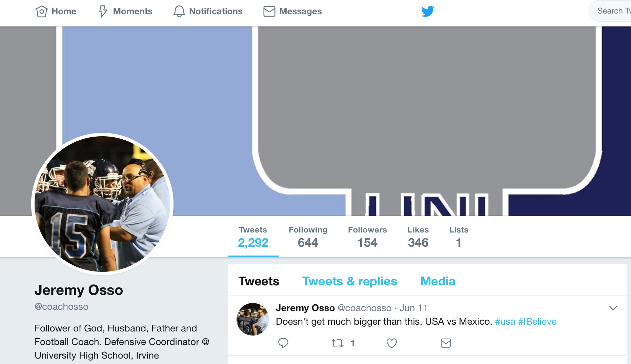
Task: Open the Lists count link
Action: 459,237
